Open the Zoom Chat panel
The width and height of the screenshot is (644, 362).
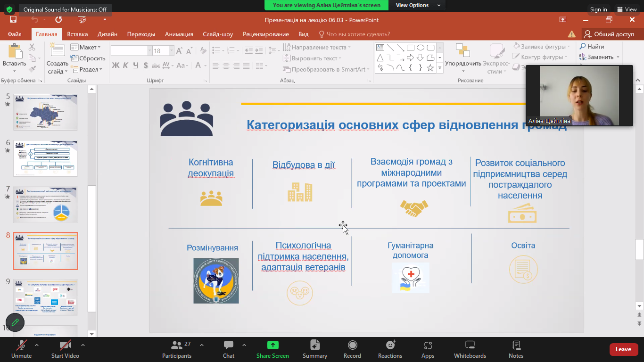pos(229,346)
